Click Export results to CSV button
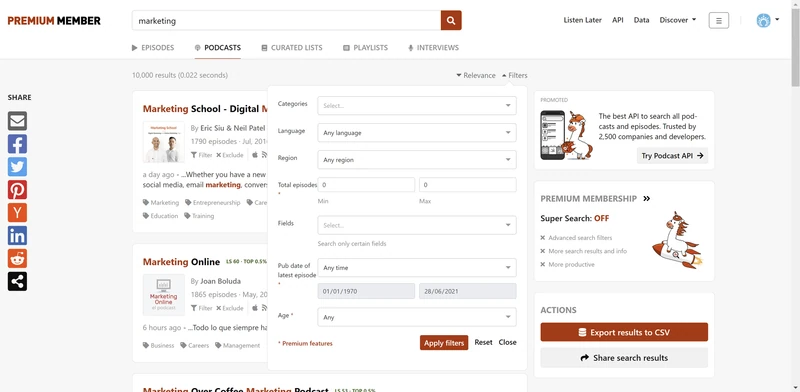The image size is (800, 392). point(624,332)
